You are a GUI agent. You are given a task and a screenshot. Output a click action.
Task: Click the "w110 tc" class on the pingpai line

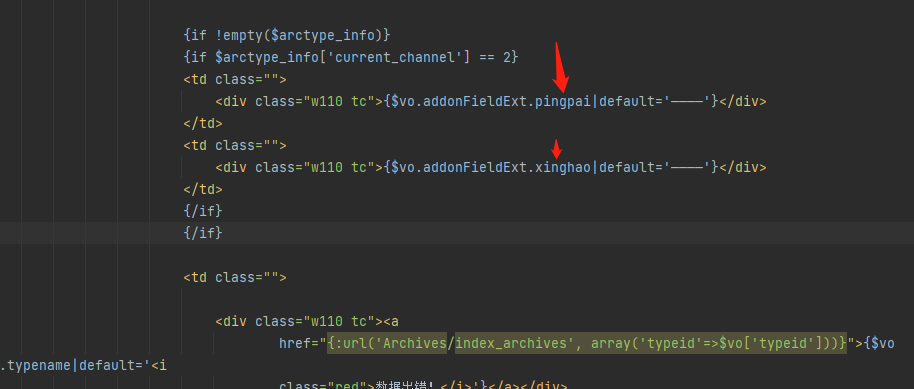338,101
